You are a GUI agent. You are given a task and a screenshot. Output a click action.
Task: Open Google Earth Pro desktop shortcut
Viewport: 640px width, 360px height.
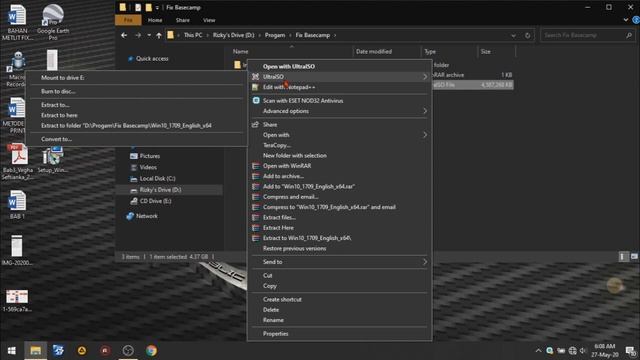pyautogui.click(x=53, y=22)
